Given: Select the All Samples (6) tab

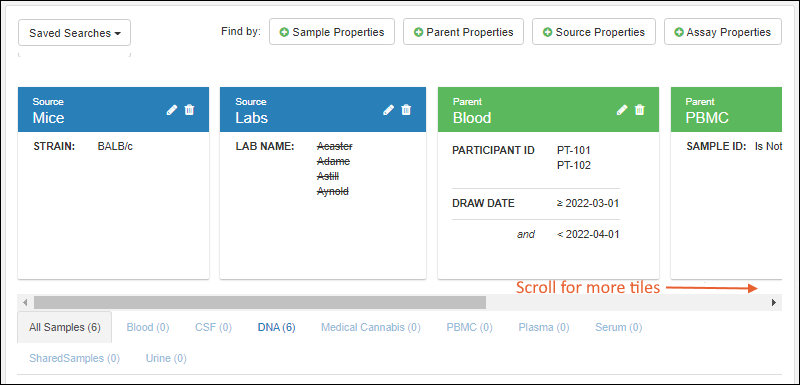Looking at the screenshot, I should pos(64,327).
